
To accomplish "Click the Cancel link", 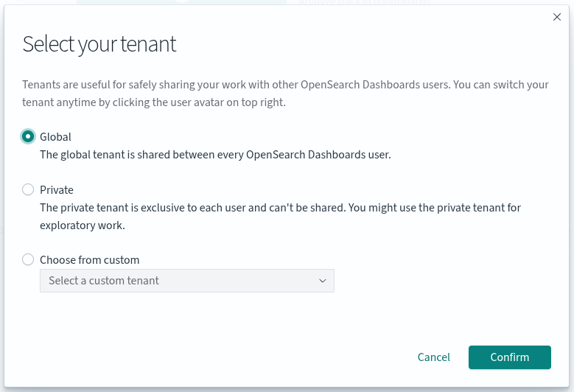I will point(433,357).
